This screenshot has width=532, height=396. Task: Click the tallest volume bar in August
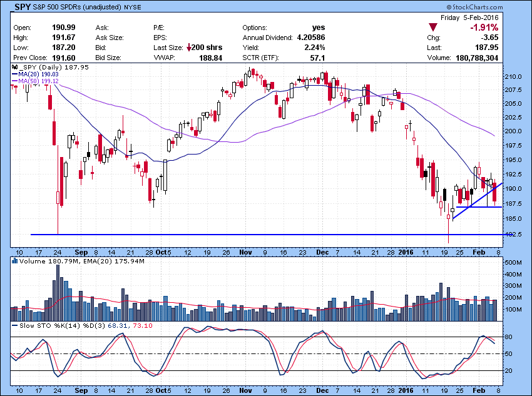(x=58, y=293)
